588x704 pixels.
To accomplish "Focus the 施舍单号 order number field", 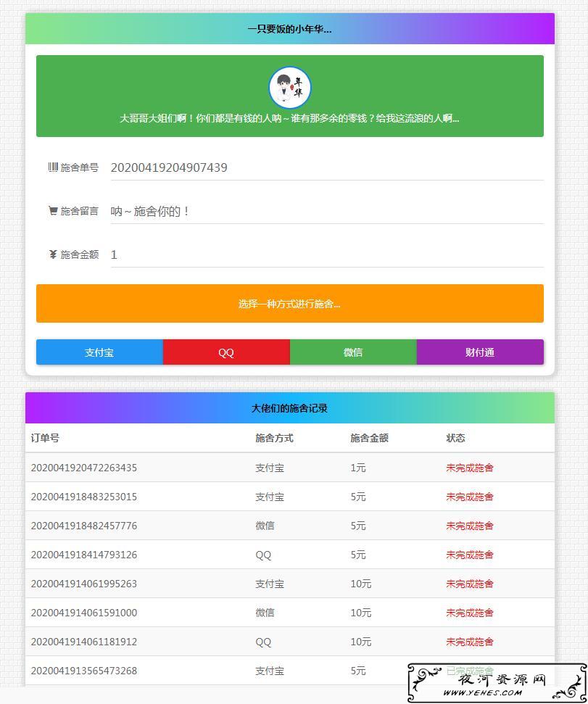I will tap(327, 167).
